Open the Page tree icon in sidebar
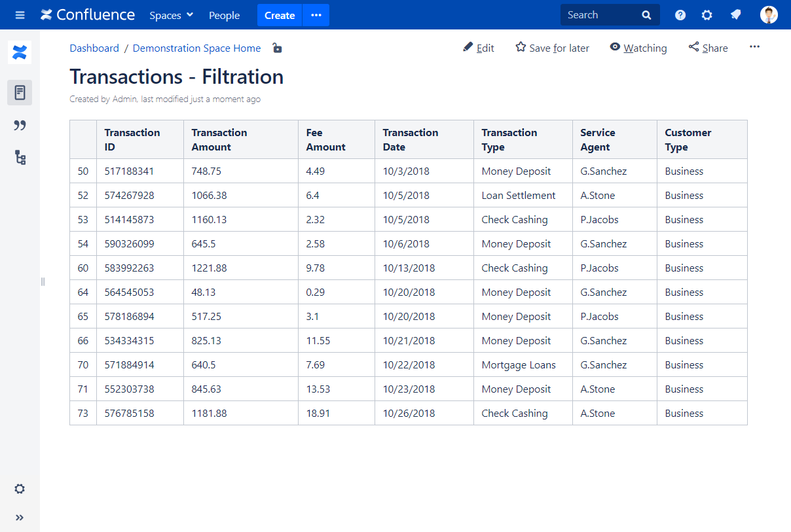 [x=20, y=158]
